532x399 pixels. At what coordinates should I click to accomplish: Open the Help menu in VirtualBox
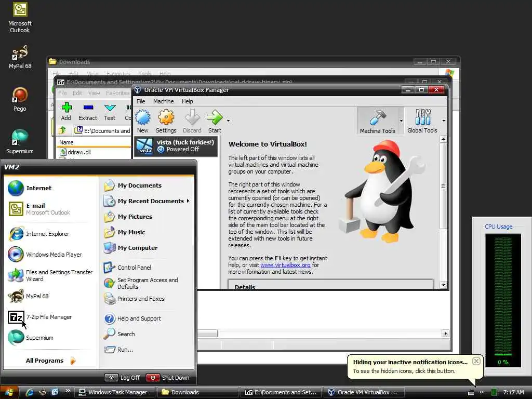[x=187, y=101]
